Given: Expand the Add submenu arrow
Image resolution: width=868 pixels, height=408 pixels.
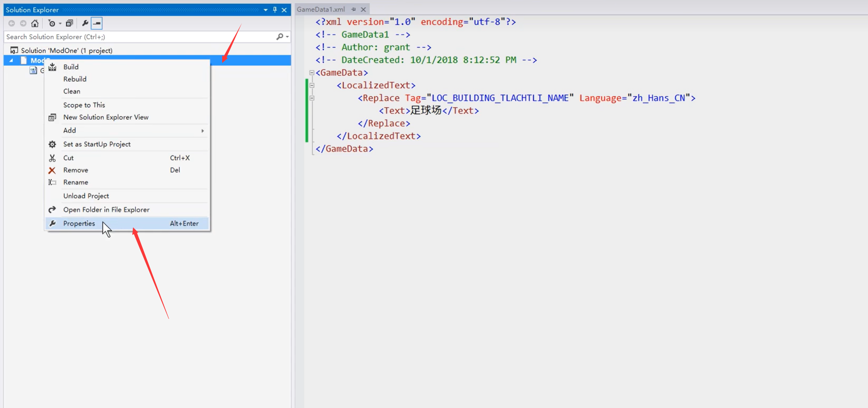Looking at the screenshot, I should click(x=202, y=131).
